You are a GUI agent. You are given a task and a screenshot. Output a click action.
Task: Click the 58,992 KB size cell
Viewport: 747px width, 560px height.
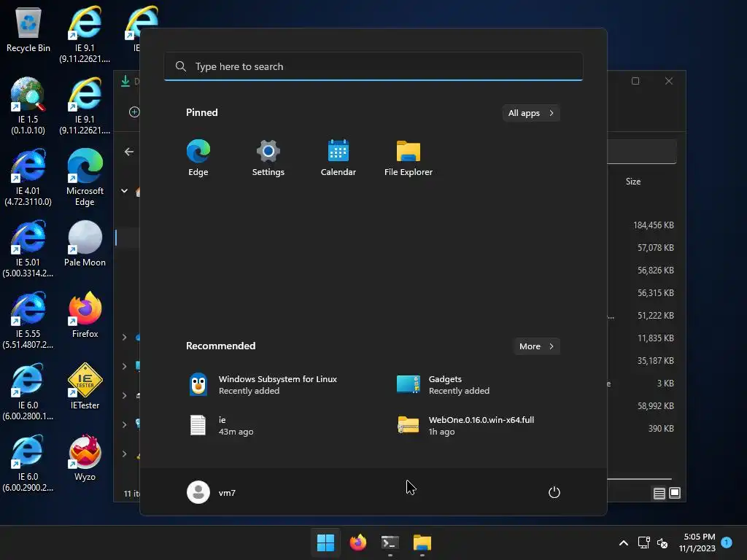(x=656, y=406)
